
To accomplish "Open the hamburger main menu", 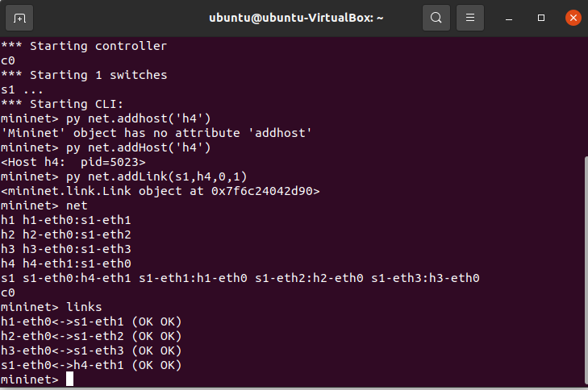I will pyautogui.click(x=470, y=18).
